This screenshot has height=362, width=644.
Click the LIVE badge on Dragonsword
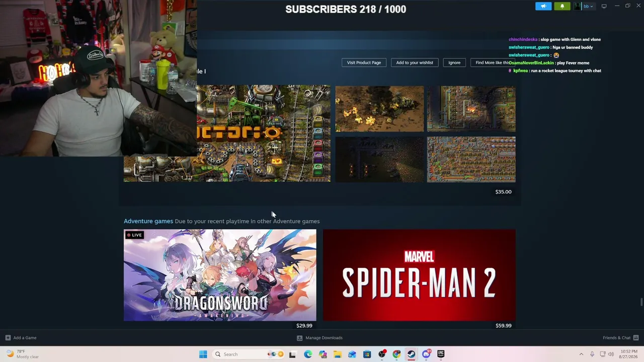tap(134, 235)
